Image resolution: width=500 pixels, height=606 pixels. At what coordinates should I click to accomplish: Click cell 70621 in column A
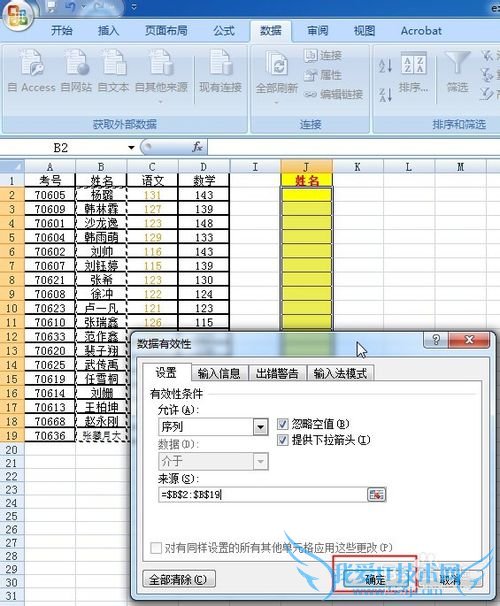click(x=50, y=280)
